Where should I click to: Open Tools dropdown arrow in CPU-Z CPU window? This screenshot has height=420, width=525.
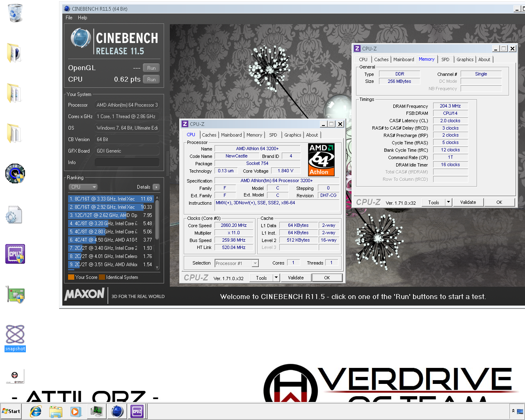(276, 278)
